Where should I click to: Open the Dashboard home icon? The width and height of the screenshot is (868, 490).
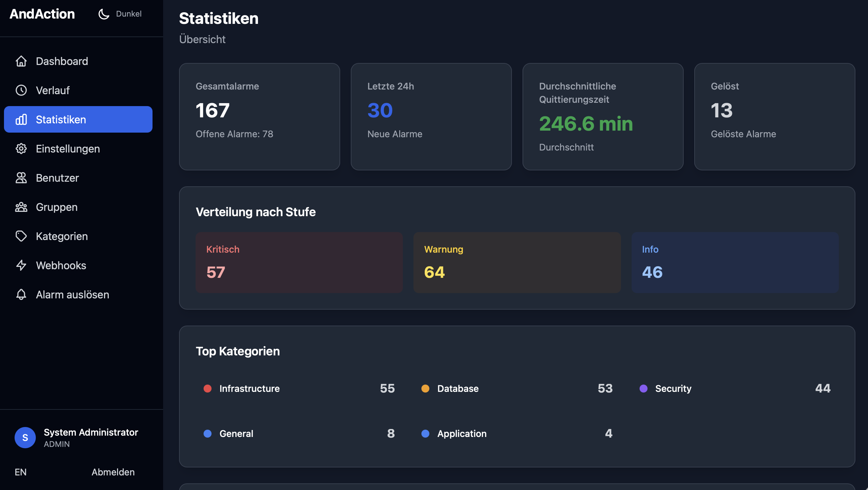tap(21, 61)
